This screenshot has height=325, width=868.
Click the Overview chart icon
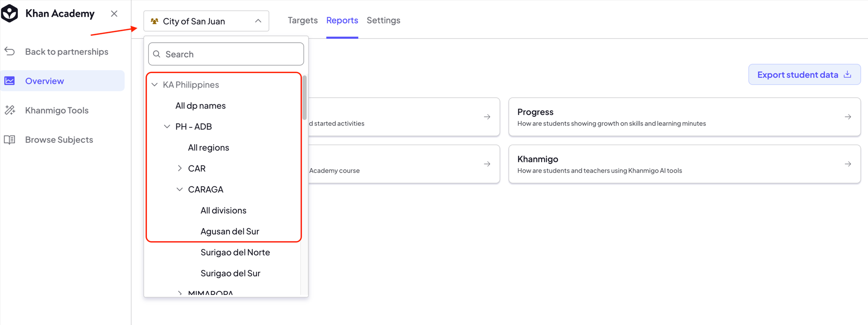click(x=10, y=81)
